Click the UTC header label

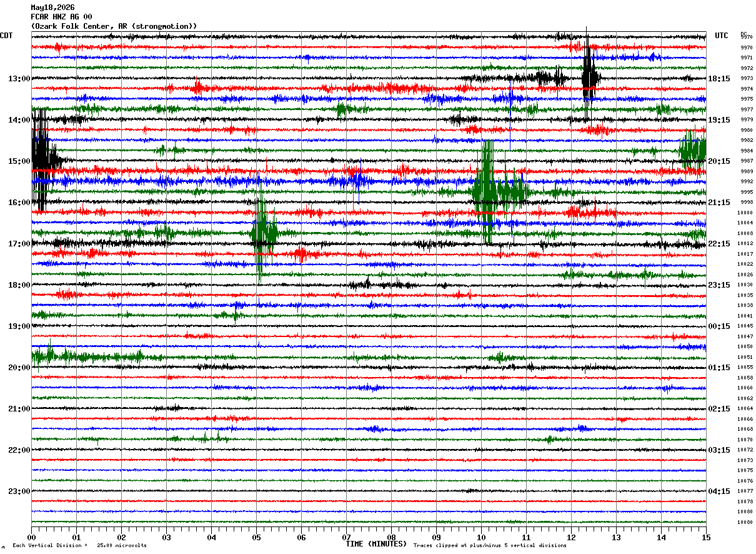pyautogui.click(x=722, y=36)
